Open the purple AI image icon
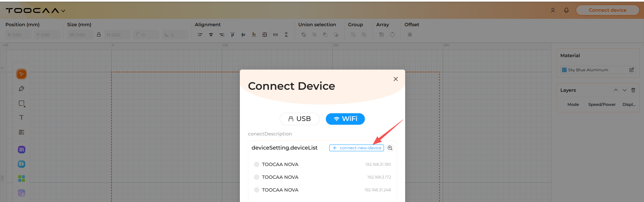The image size is (644, 202). 22,193
